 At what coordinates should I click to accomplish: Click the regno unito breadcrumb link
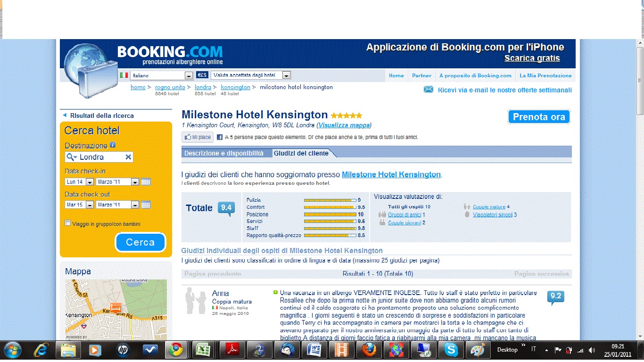(x=170, y=87)
